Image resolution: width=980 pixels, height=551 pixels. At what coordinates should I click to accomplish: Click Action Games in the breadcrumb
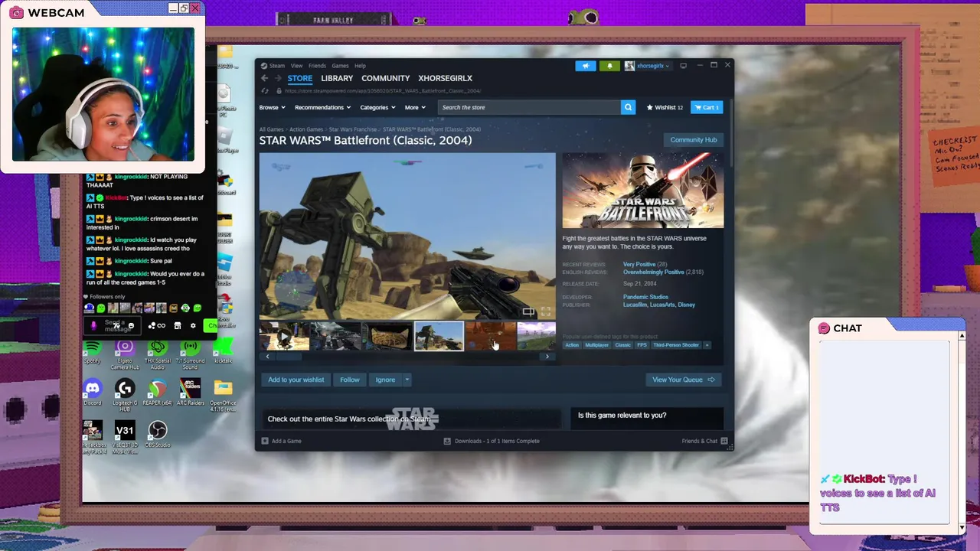(306, 129)
